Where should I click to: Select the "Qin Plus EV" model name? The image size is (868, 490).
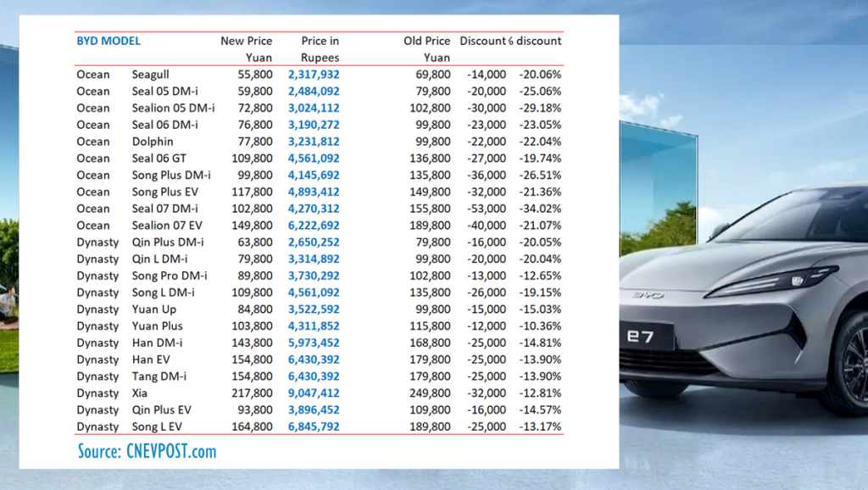(162, 410)
